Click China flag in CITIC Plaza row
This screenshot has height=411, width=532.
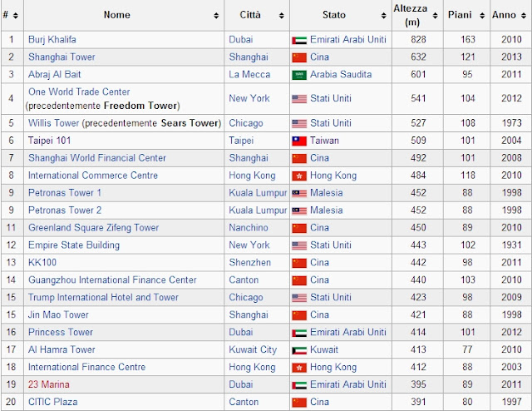[299, 403]
